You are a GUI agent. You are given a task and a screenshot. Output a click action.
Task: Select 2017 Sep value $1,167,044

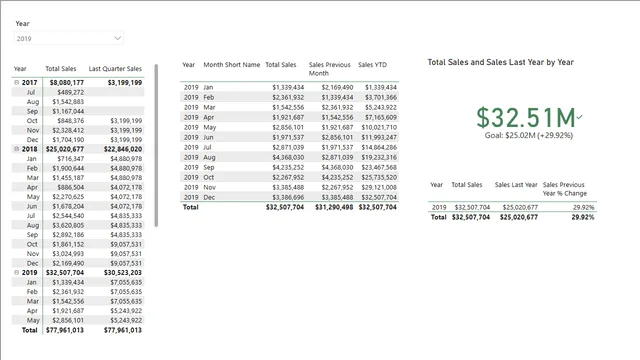point(68,111)
